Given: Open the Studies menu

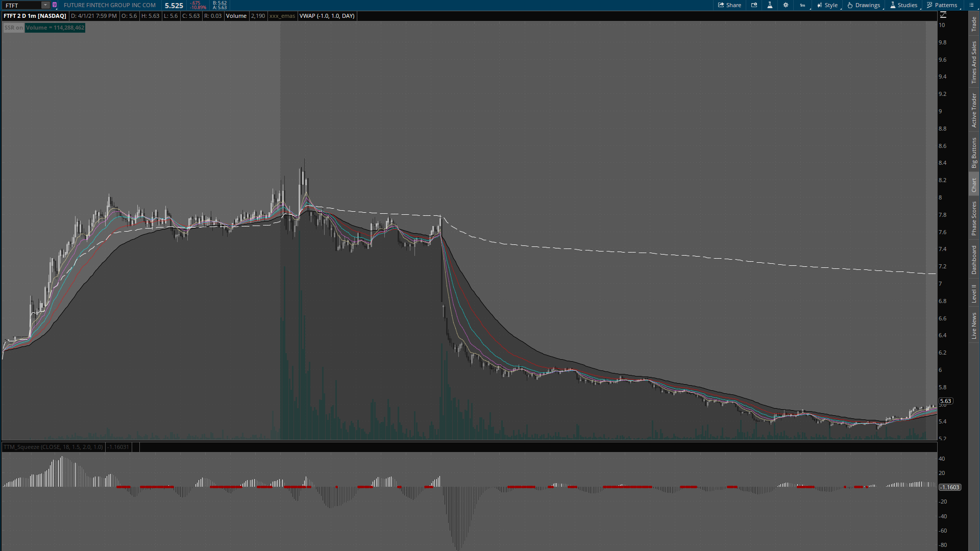Looking at the screenshot, I should coord(904,5).
